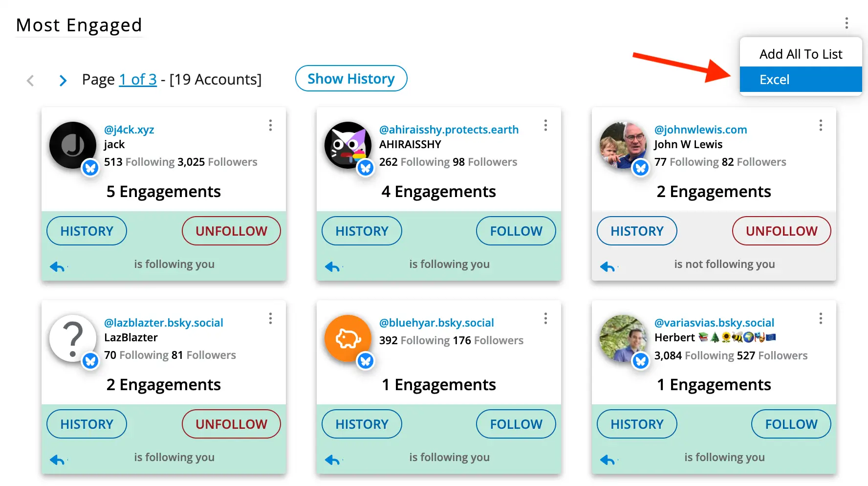
Task: Follow the AHIRAISSHY account
Action: tap(516, 231)
